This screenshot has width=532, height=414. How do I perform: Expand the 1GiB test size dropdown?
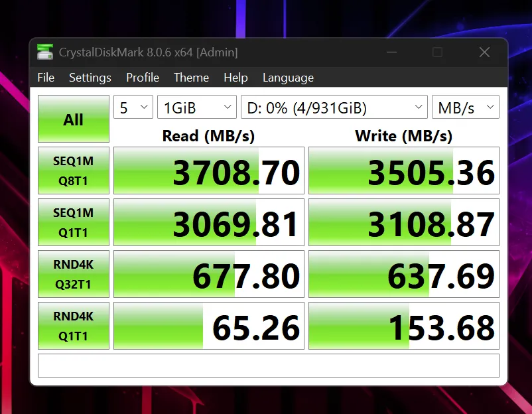[x=196, y=107]
